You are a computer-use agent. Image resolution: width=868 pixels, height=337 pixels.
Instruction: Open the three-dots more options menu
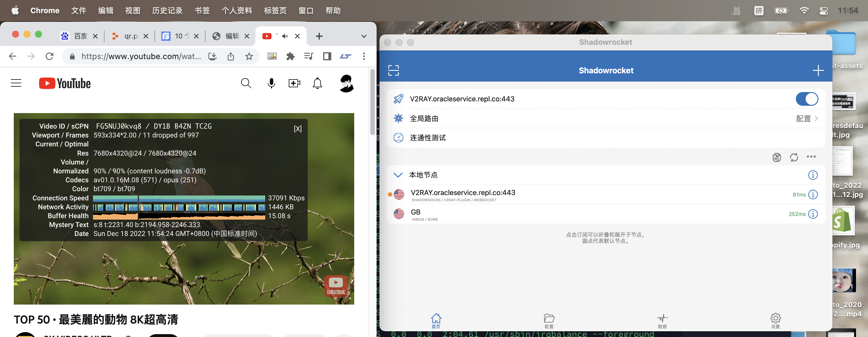pyautogui.click(x=811, y=157)
